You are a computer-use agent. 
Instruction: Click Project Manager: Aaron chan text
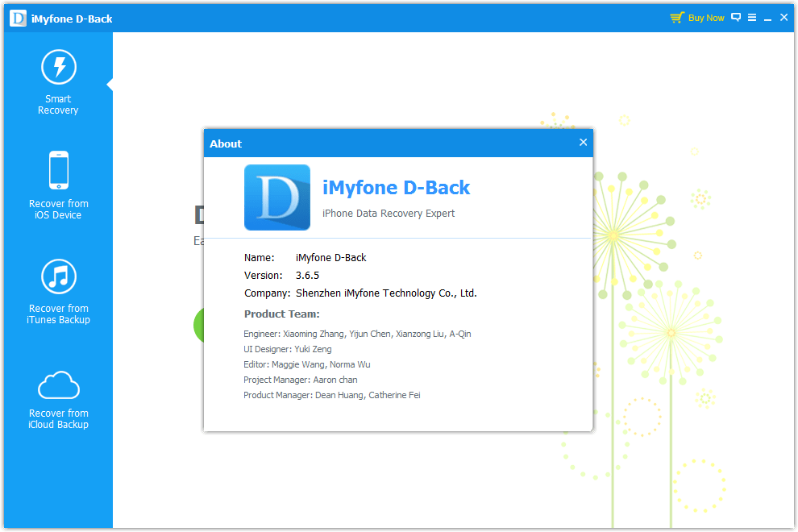301,380
